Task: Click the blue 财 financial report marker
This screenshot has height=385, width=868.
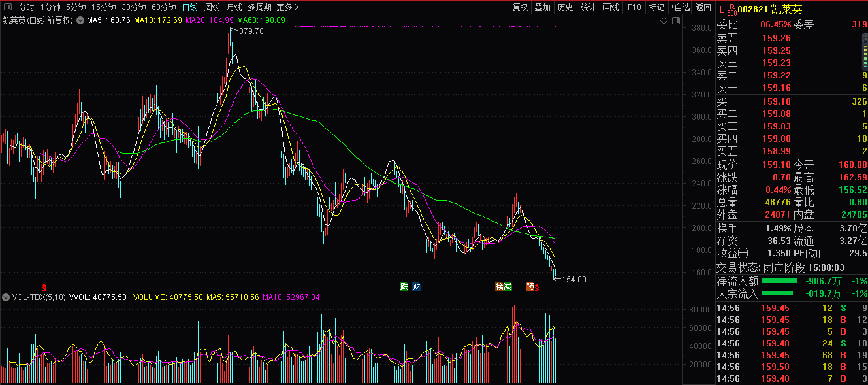Action: (415, 287)
